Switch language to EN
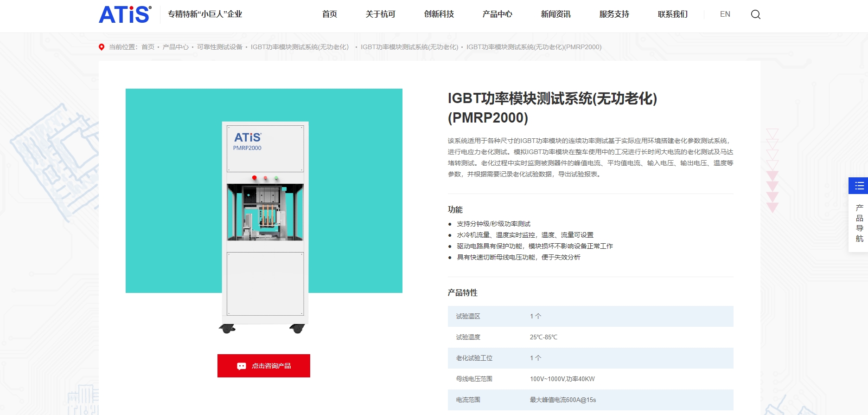Image resolution: width=868 pixels, height=415 pixels. coord(725,14)
